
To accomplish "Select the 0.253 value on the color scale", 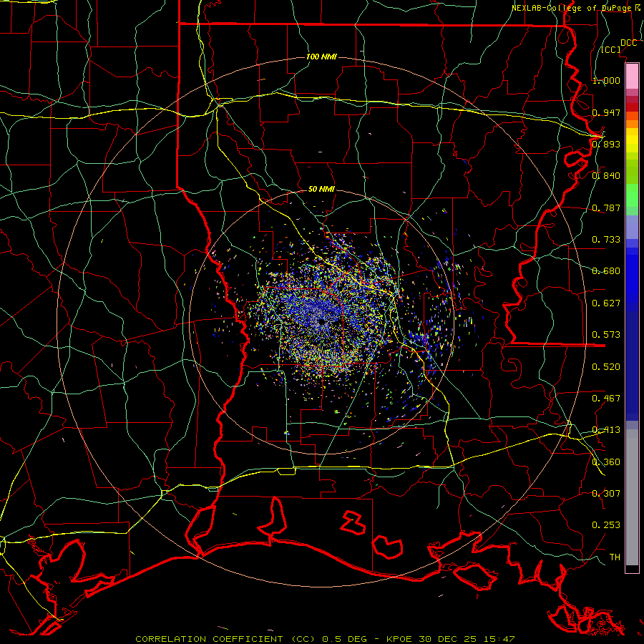I will (x=606, y=525).
